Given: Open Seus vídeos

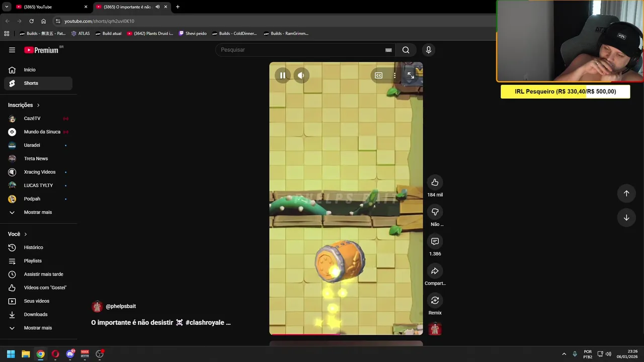Looking at the screenshot, I should [x=38, y=301].
